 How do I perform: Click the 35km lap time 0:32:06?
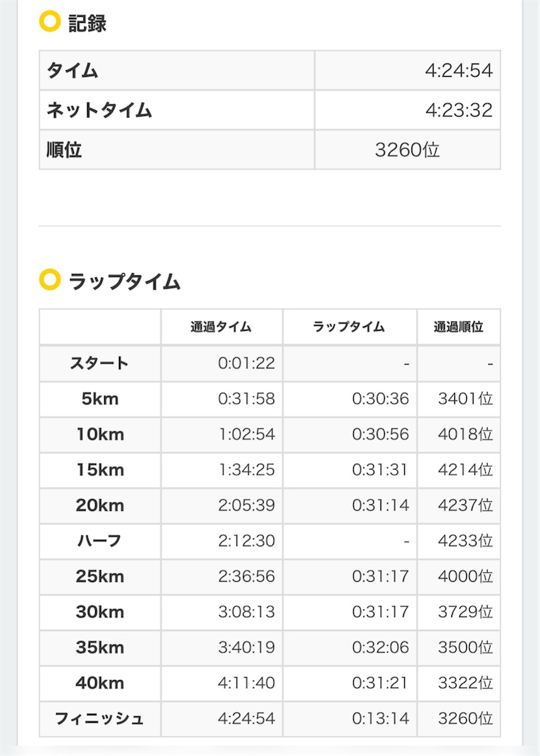(x=380, y=647)
